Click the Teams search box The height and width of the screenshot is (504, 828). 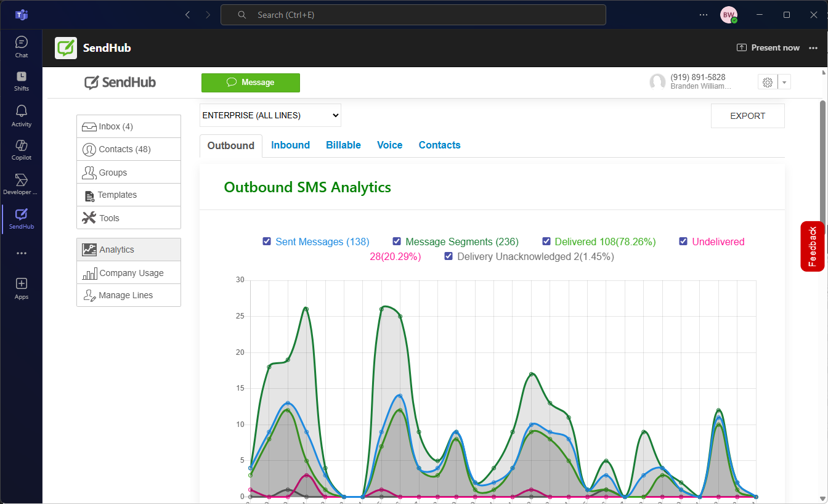pyautogui.click(x=413, y=15)
